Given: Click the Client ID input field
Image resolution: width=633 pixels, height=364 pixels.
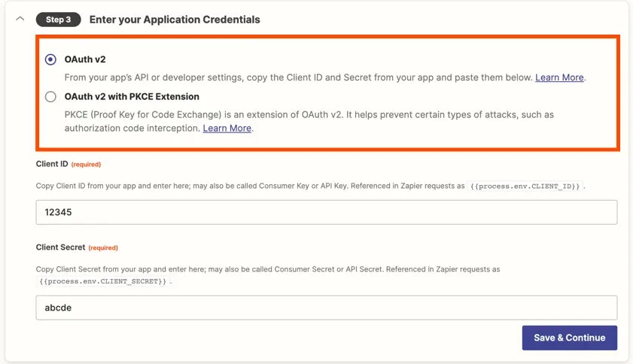Looking at the screenshot, I should click(x=326, y=212).
